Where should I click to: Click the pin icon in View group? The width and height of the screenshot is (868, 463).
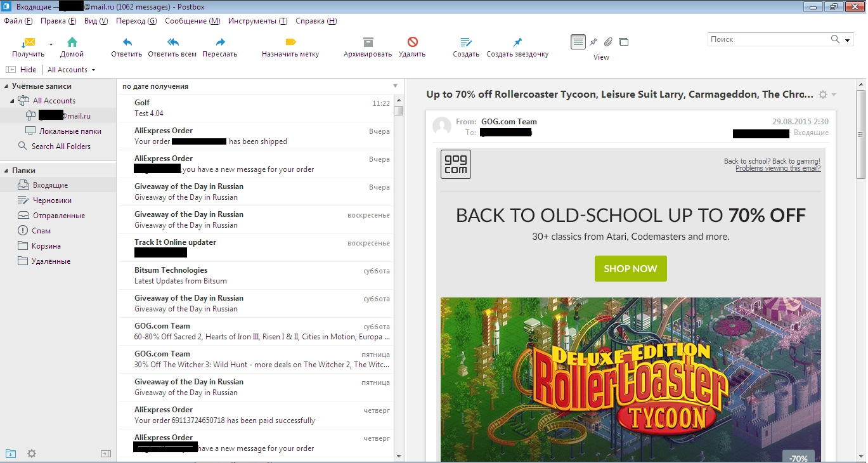click(593, 42)
